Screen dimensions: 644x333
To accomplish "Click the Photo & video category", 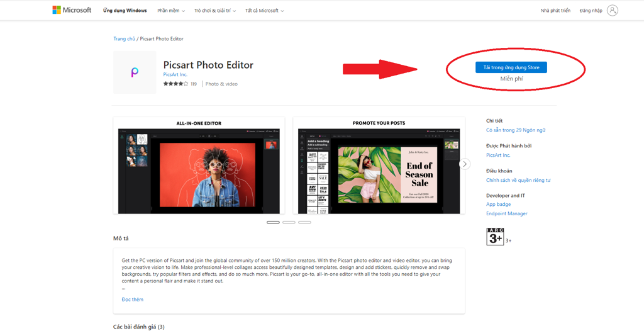I will pos(221,84).
